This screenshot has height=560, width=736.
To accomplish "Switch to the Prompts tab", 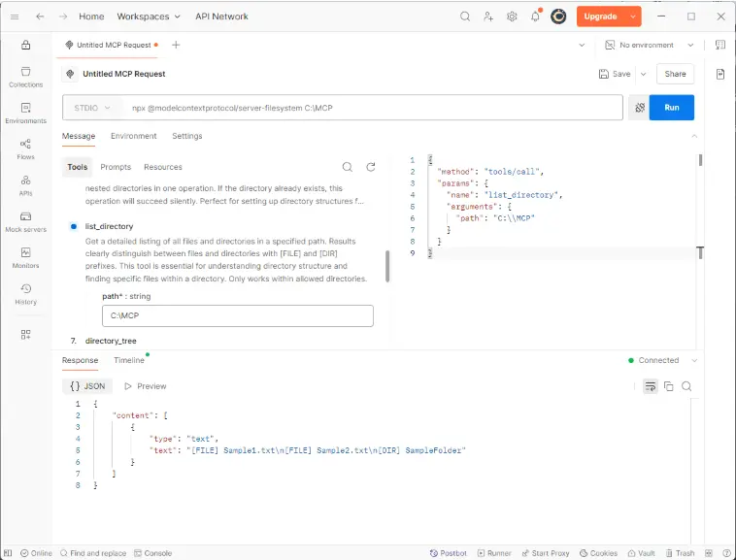I will coord(116,167).
